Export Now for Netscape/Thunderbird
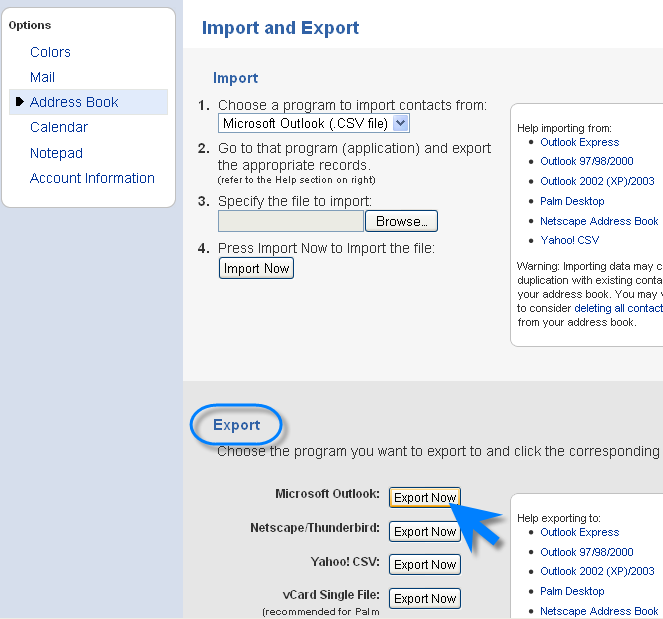The width and height of the screenshot is (663, 619). point(425,531)
